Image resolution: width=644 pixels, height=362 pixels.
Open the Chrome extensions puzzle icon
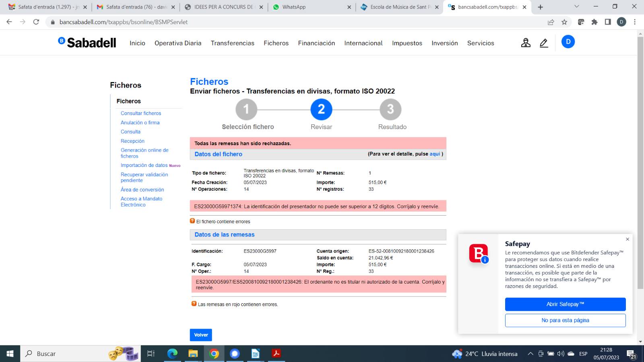594,22
